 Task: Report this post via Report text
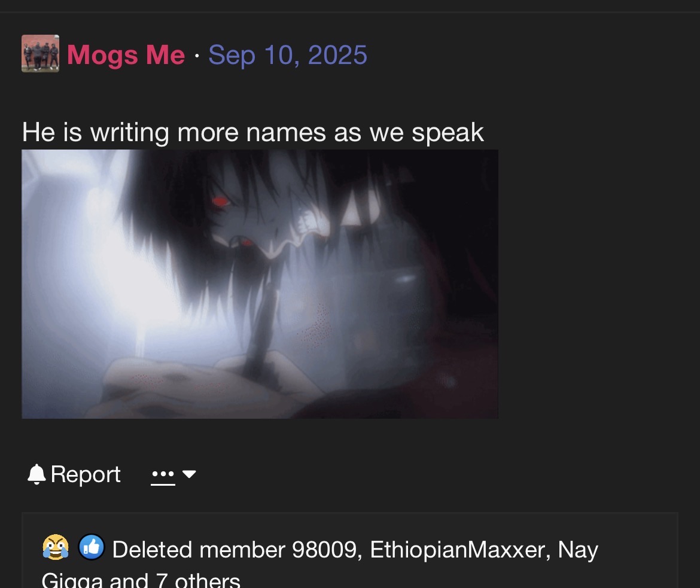click(86, 474)
